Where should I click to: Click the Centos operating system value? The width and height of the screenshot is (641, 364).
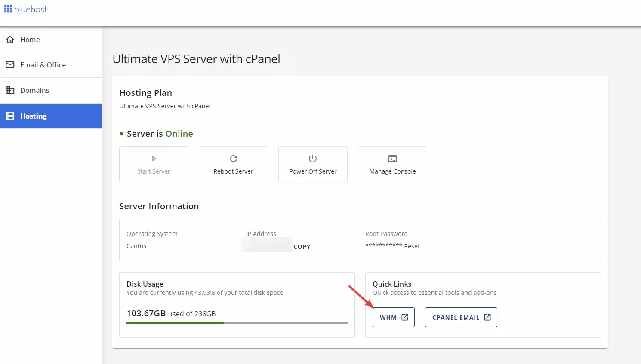point(136,246)
